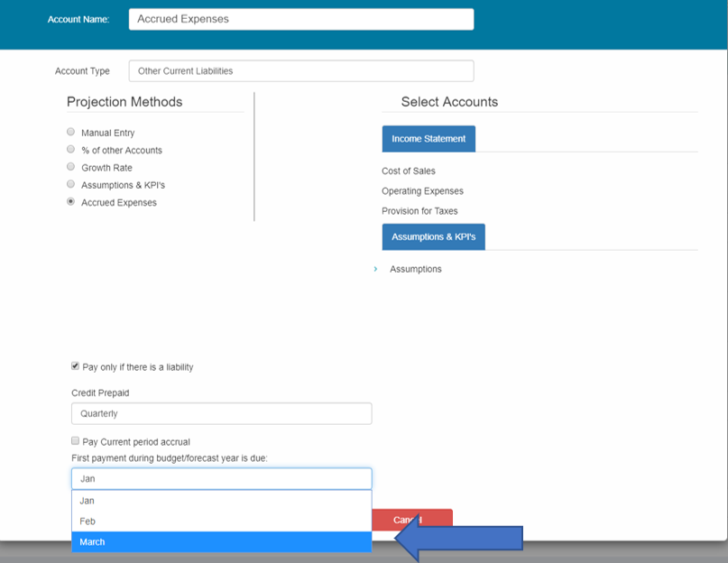Viewport: 728px width, 563px height.
Task: Expand the Assumptions tree chevron
Action: 375,269
